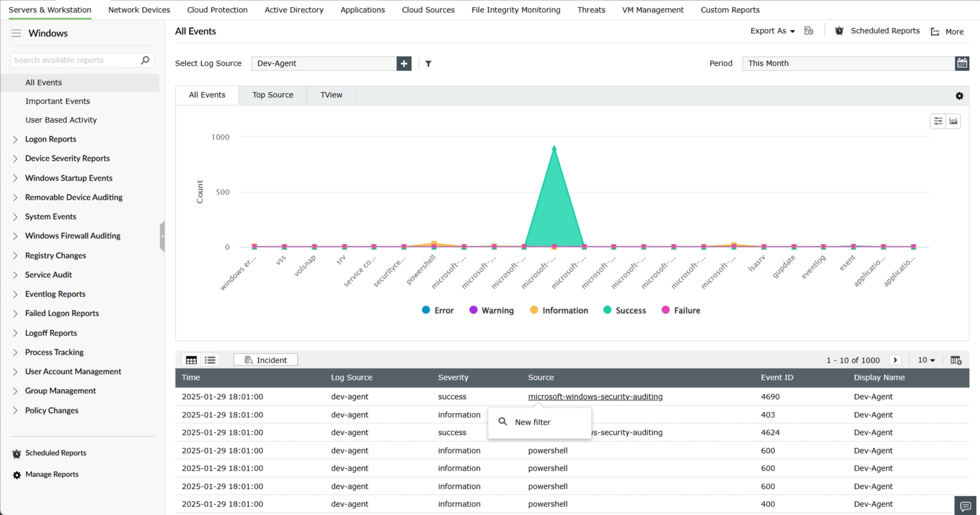Select the area chart type icon
Viewport: 980px width, 515px height.
click(x=953, y=121)
